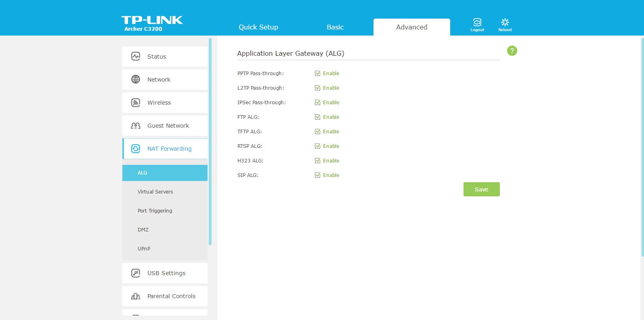Click the Enable label for PPTP Pass-through
Image resolution: width=644 pixels, height=320 pixels.
[x=331, y=74]
